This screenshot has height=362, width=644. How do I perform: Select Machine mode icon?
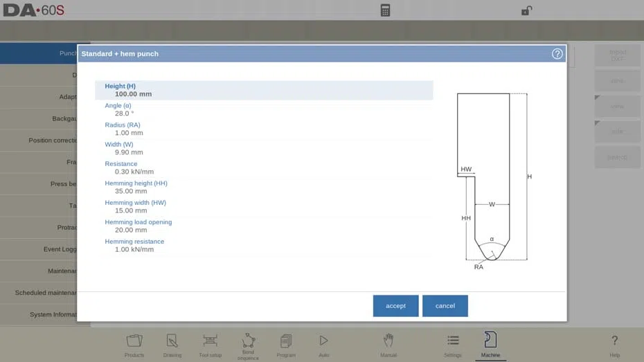[x=490, y=345]
